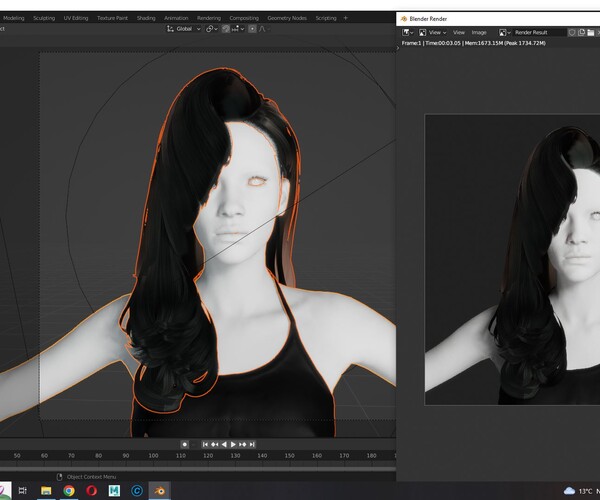Launch Google Chrome from the taskbar
This screenshot has height=500, width=600.
pos(69,490)
